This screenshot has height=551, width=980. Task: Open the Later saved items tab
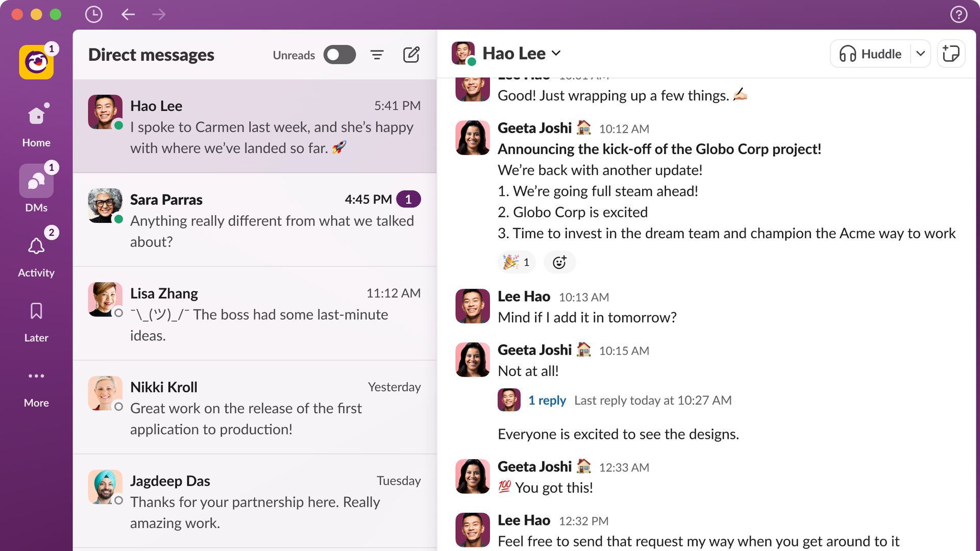point(36,320)
